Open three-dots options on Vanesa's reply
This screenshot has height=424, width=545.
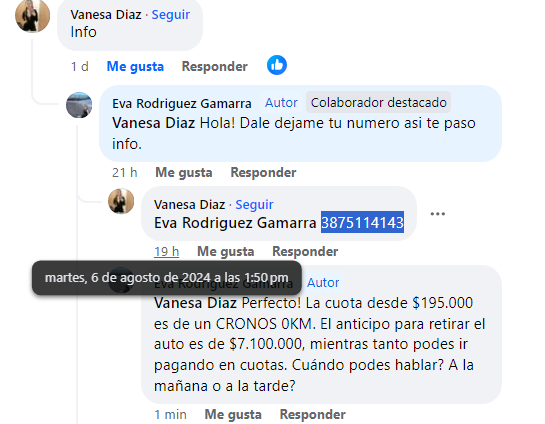[x=438, y=214]
